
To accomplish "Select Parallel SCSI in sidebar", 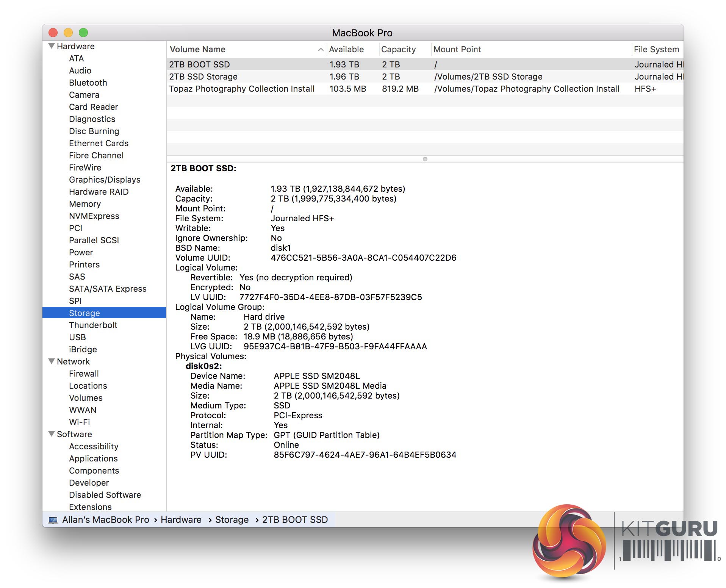I will coord(94,240).
